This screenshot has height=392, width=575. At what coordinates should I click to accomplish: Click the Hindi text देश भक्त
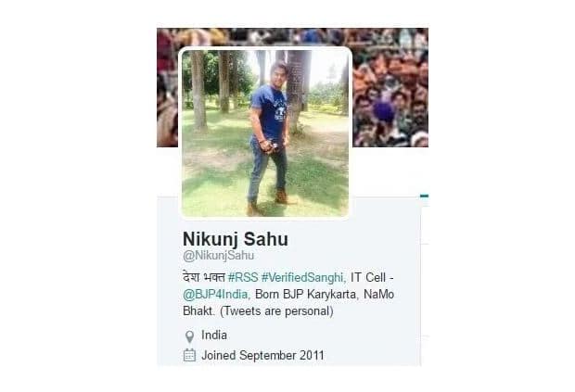(x=203, y=277)
